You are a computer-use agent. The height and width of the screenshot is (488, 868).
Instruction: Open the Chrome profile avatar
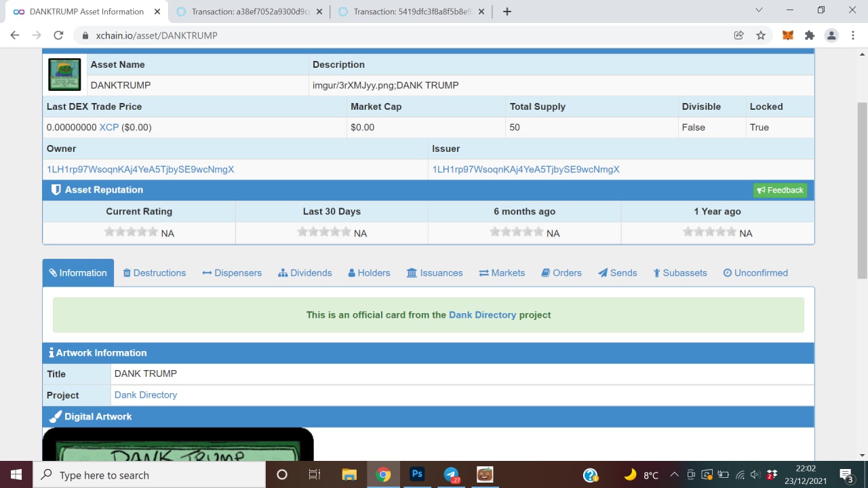pos(831,35)
